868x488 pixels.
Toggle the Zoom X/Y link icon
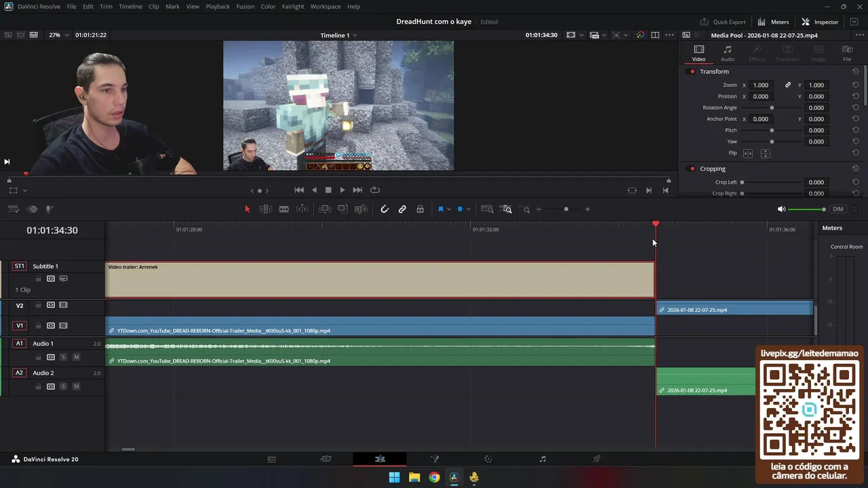(x=788, y=85)
